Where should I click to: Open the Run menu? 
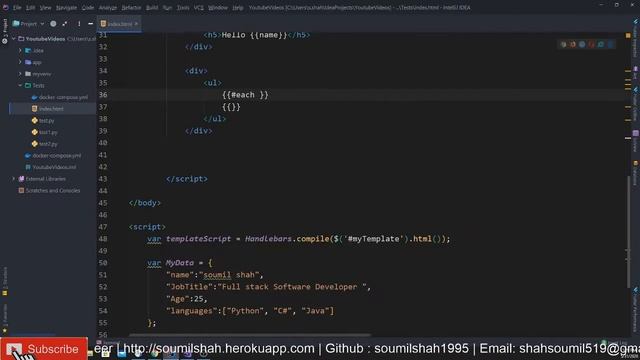[167, 7]
